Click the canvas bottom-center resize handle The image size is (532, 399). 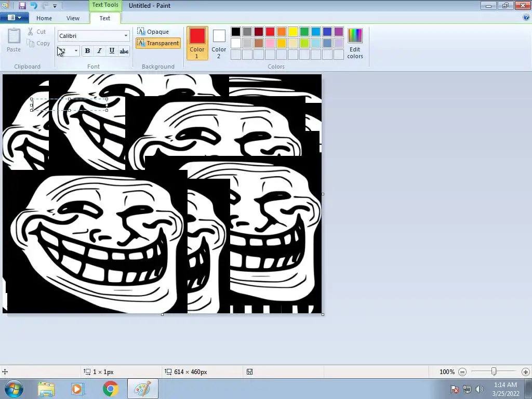(x=162, y=314)
